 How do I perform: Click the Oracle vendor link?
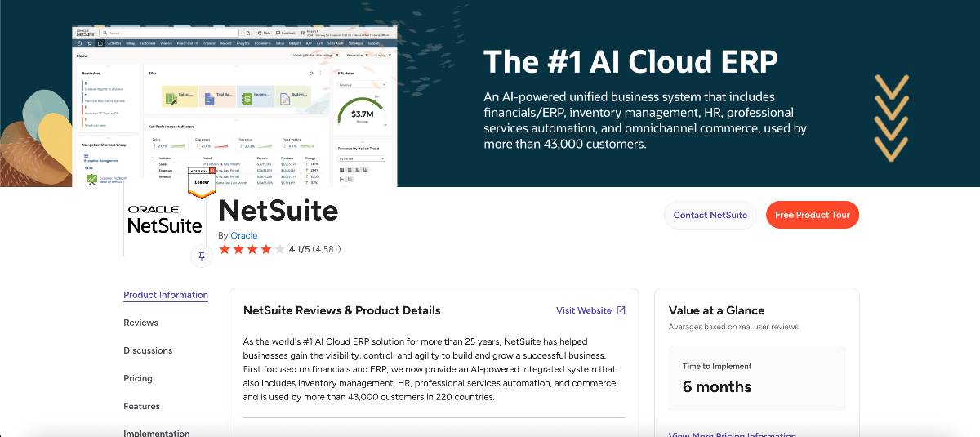244,235
